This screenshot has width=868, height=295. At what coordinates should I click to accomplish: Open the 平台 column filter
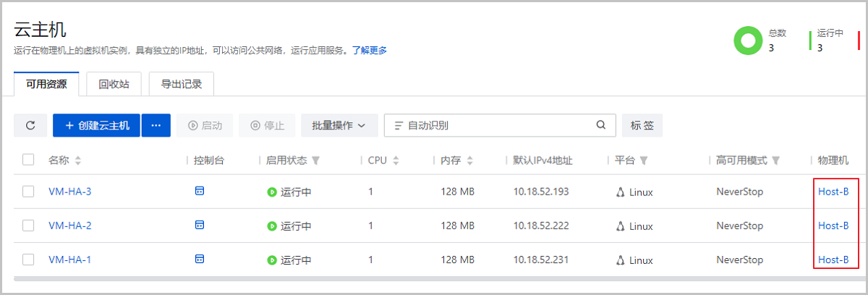644,160
